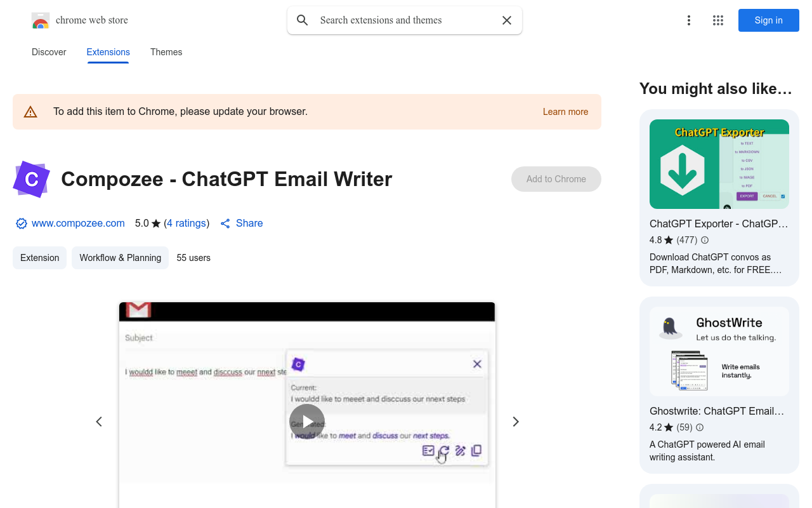Click the '55 users' text

[x=193, y=258]
